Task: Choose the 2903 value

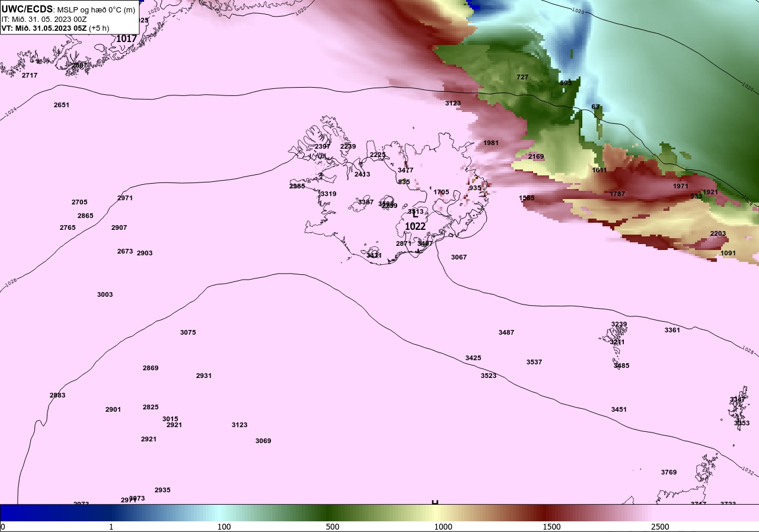Action: click(145, 253)
